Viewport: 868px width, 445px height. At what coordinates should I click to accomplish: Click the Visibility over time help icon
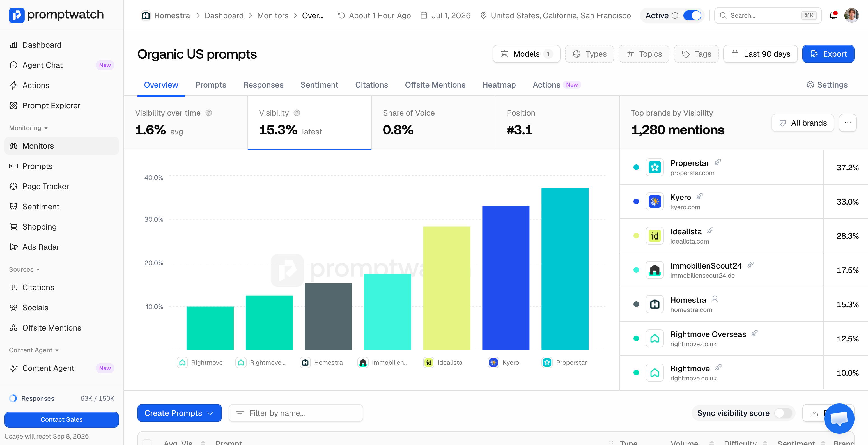coord(208,113)
